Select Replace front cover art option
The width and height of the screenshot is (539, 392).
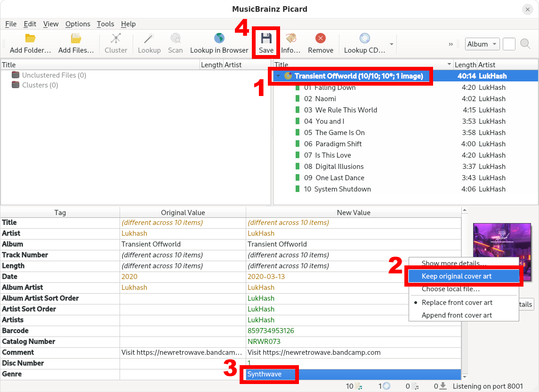(457, 303)
